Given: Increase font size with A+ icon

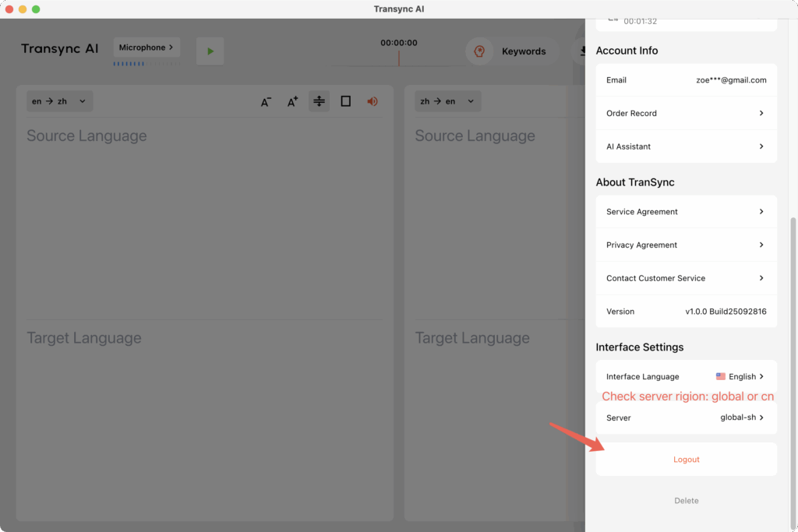Looking at the screenshot, I should coord(292,101).
